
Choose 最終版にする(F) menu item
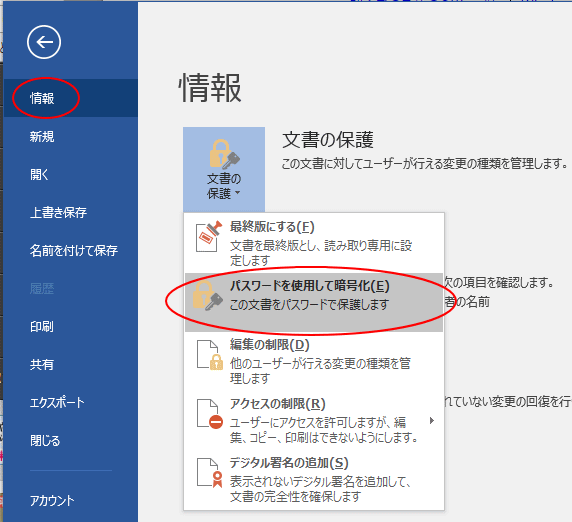point(314,243)
